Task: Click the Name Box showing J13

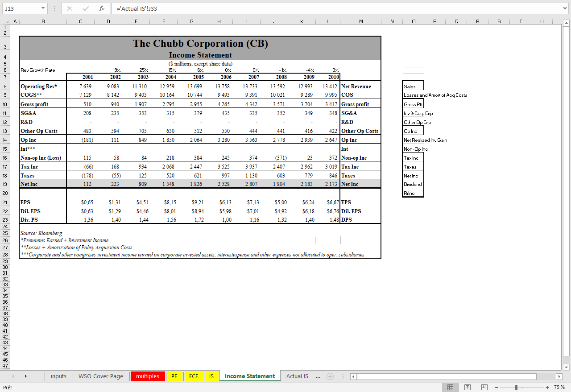Action: tap(21, 8)
